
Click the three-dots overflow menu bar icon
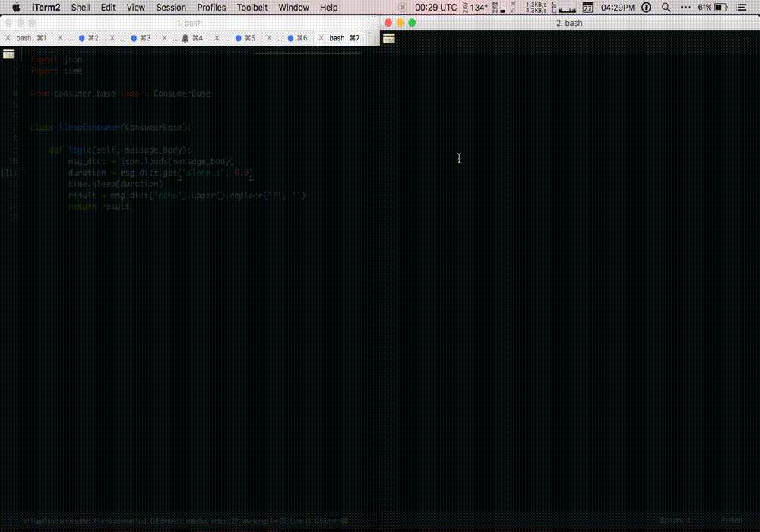coord(686,8)
